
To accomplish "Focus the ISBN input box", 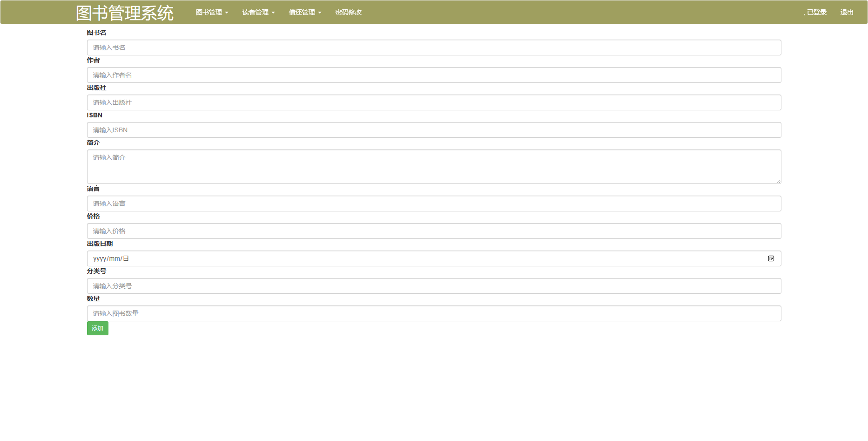I will [434, 130].
